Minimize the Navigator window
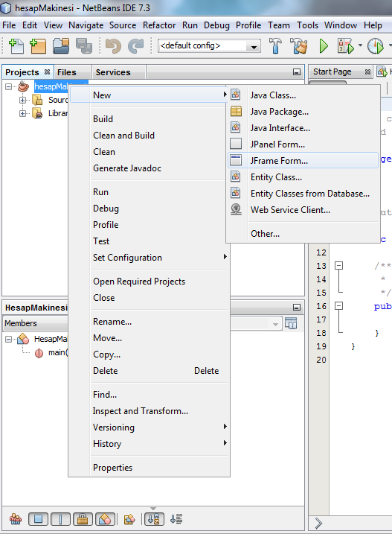Viewport: 392px width, 534px height. [297, 307]
